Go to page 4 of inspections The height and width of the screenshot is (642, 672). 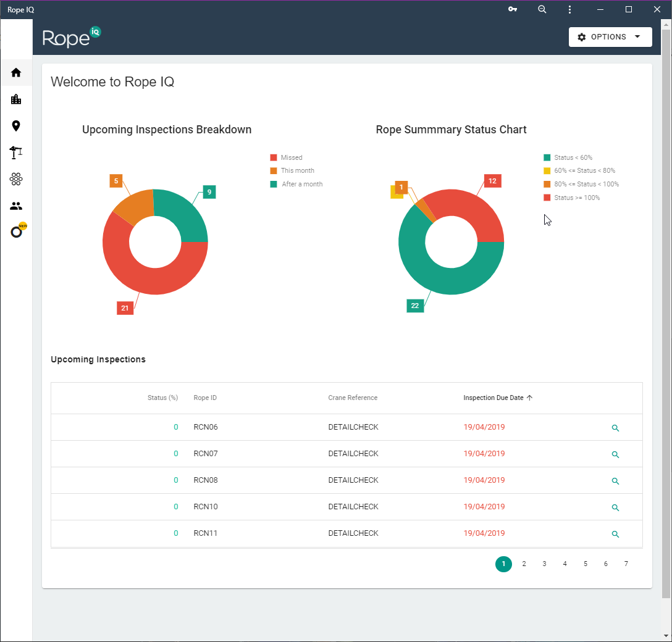coord(565,564)
